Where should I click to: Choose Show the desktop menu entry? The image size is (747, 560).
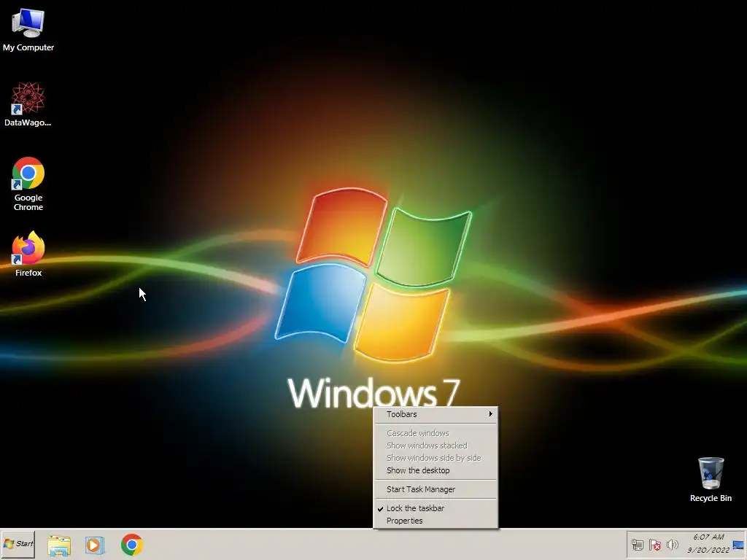(436, 470)
